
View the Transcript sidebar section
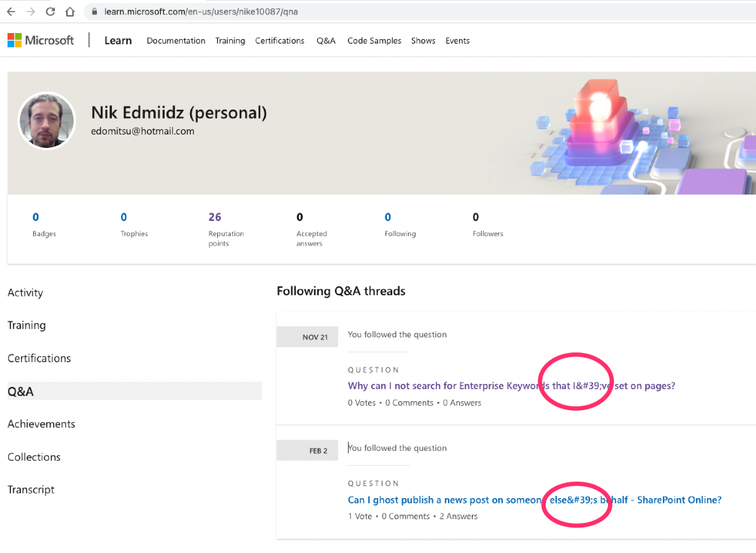tap(31, 489)
